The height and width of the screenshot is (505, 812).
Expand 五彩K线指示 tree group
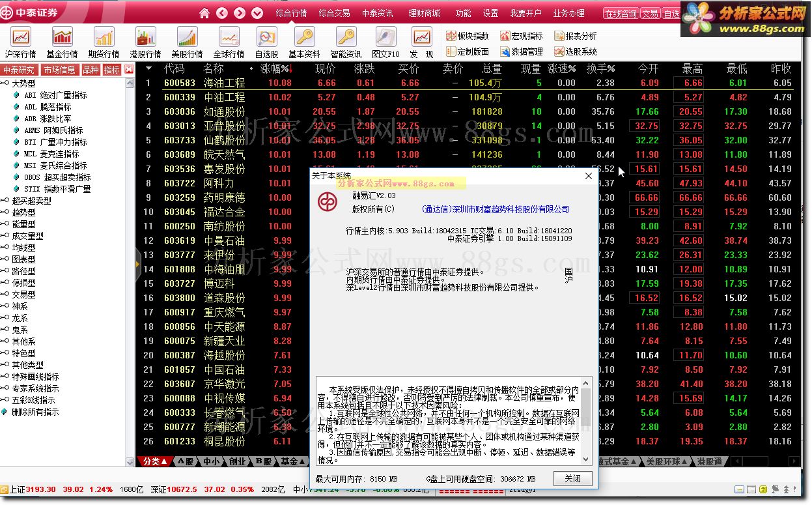click(x=5, y=400)
